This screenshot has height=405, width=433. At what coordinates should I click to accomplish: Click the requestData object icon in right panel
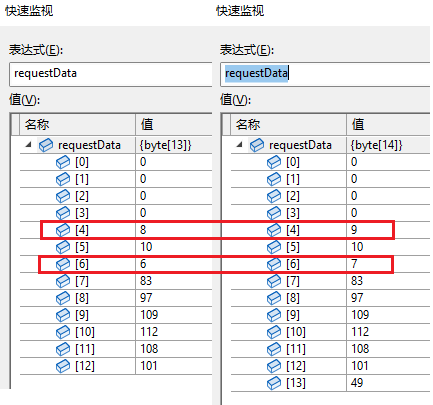click(x=257, y=145)
